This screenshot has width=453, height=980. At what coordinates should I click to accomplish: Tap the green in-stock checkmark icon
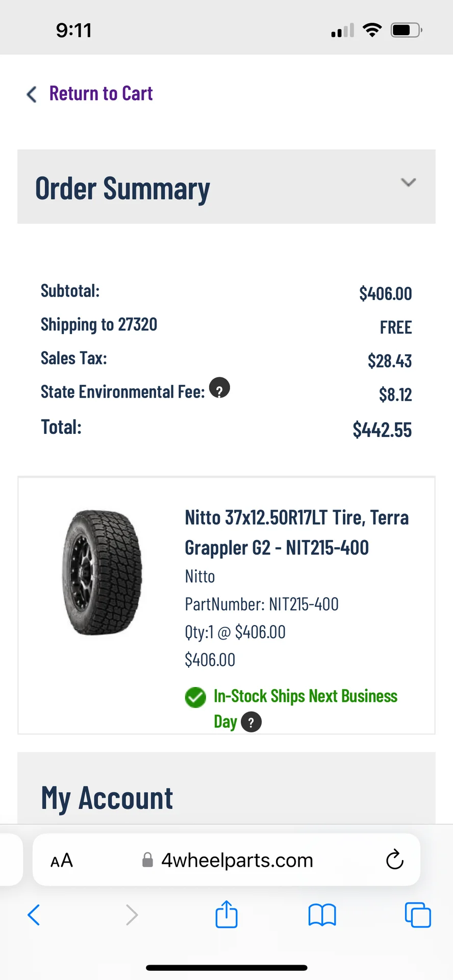[x=195, y=697]
